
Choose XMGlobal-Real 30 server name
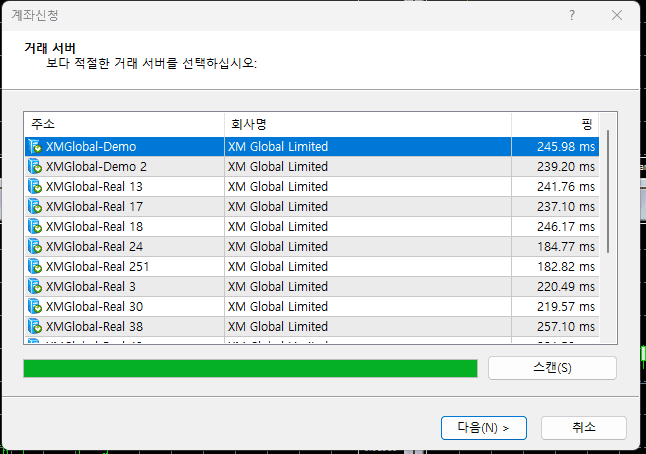click(94, 307)
